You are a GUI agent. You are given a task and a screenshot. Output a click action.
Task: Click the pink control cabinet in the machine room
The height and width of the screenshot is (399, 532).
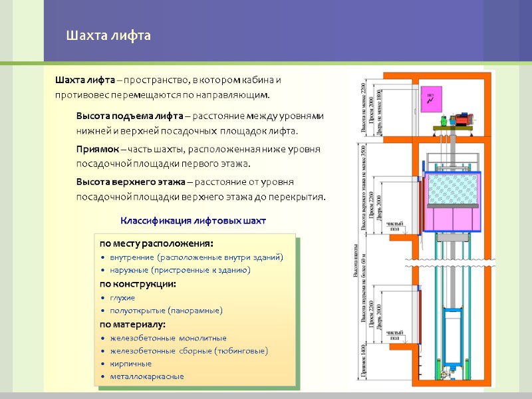click(431, 99)
